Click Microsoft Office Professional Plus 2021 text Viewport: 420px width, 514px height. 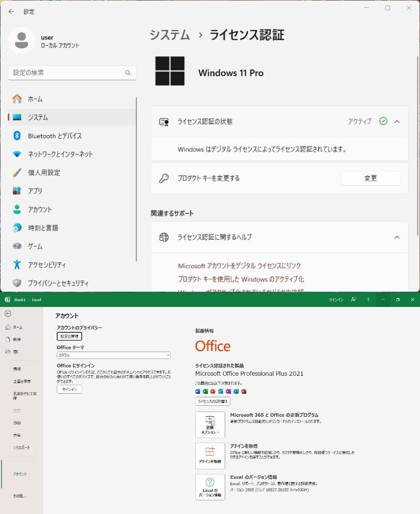(249, 374)
